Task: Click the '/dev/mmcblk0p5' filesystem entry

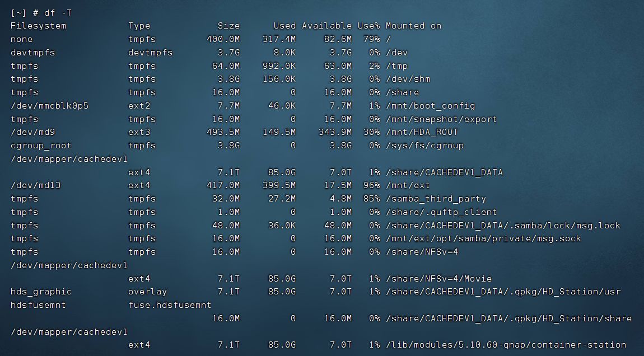Action: (x=49, y=106)
